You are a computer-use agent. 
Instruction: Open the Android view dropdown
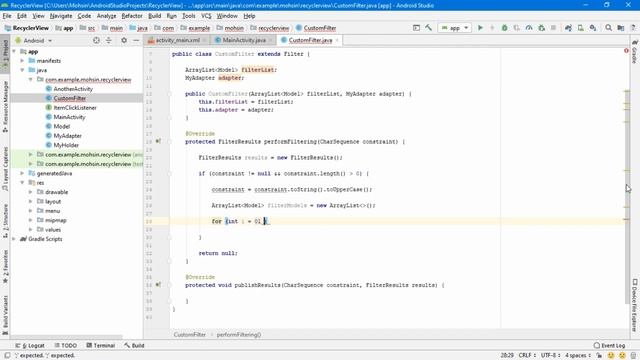point(33,40)
